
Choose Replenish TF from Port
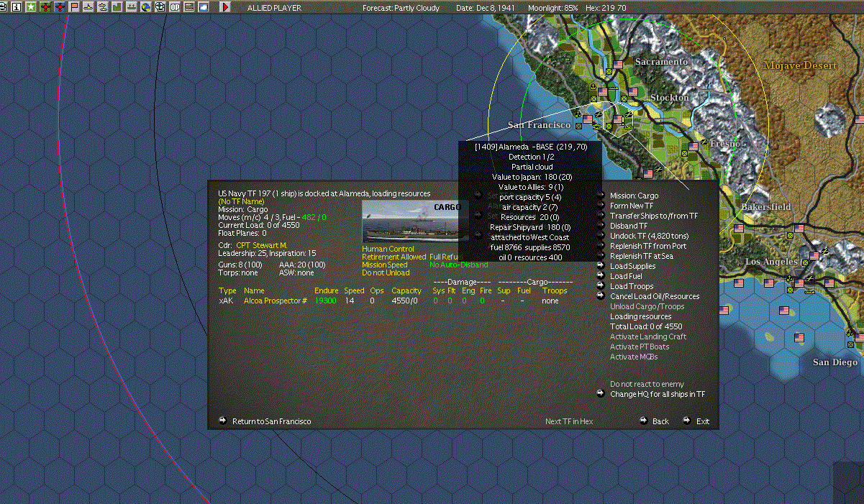click(x=648, y=246)
